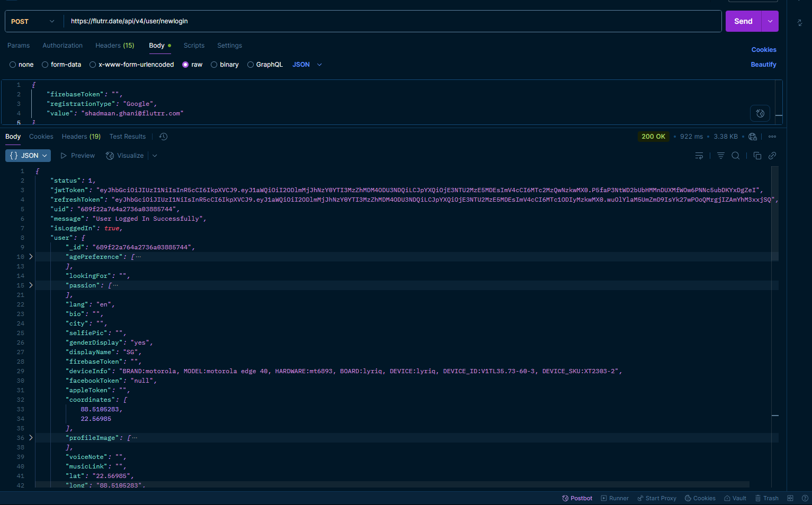Open response more options ellipsis

[x=772, y=137]
